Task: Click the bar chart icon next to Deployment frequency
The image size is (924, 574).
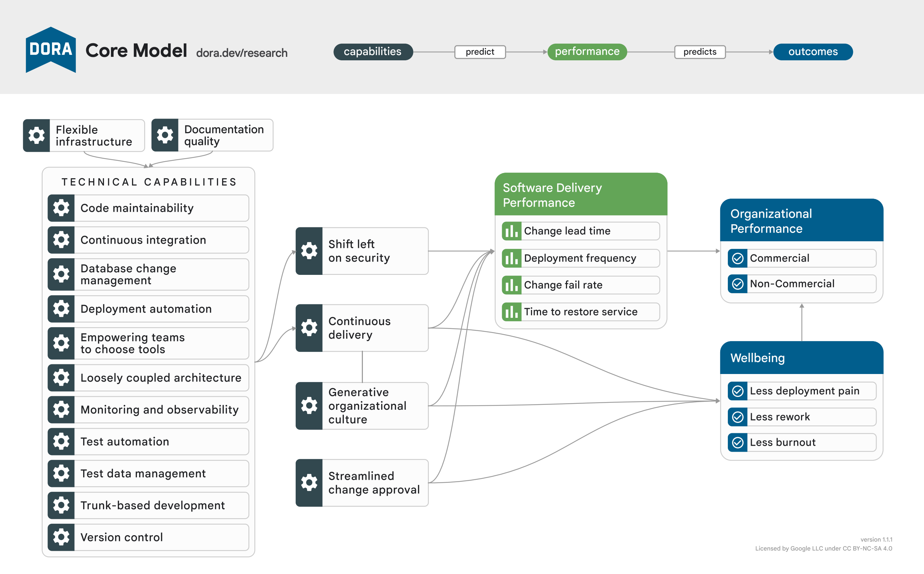Action: pyautogui.click(x=511, y=258)
